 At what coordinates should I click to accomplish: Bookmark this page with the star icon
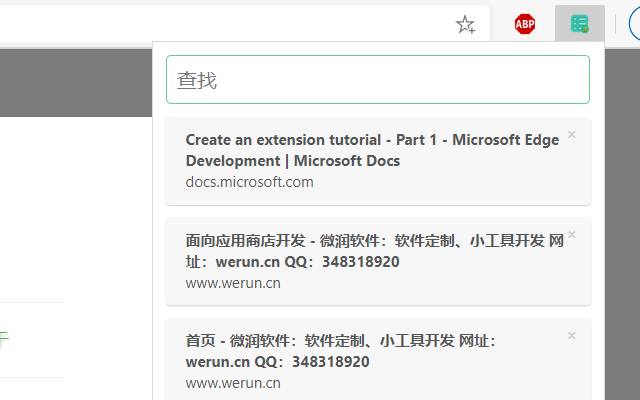465,25
